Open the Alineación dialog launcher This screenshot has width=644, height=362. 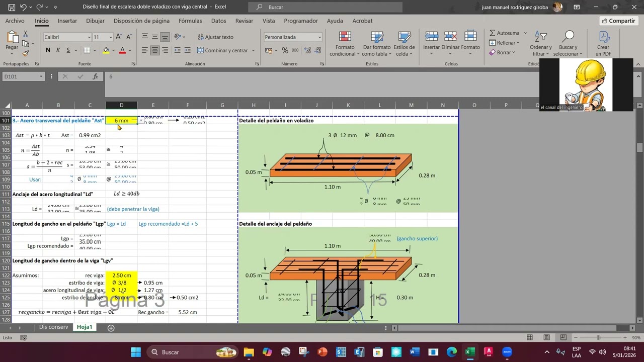pos(257,64)
